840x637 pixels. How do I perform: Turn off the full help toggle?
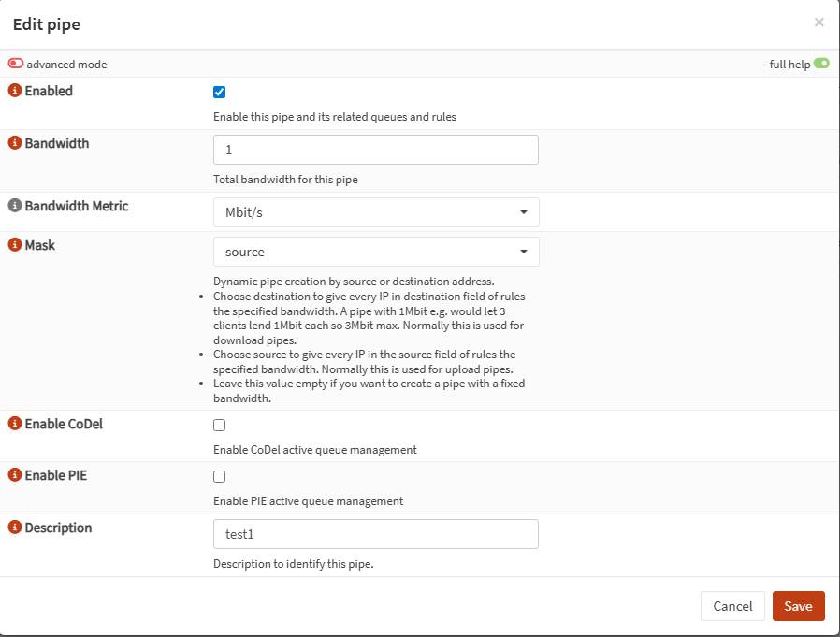pos(821,65)
